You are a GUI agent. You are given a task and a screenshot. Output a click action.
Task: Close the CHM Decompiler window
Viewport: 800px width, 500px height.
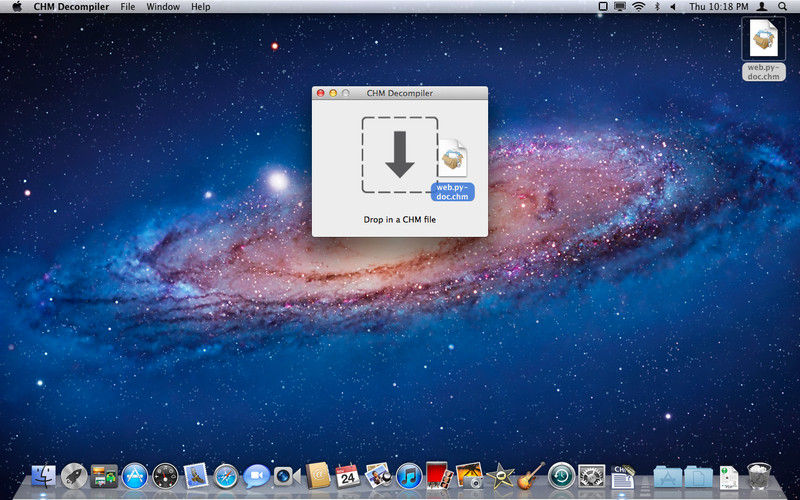tap(320, 93)
